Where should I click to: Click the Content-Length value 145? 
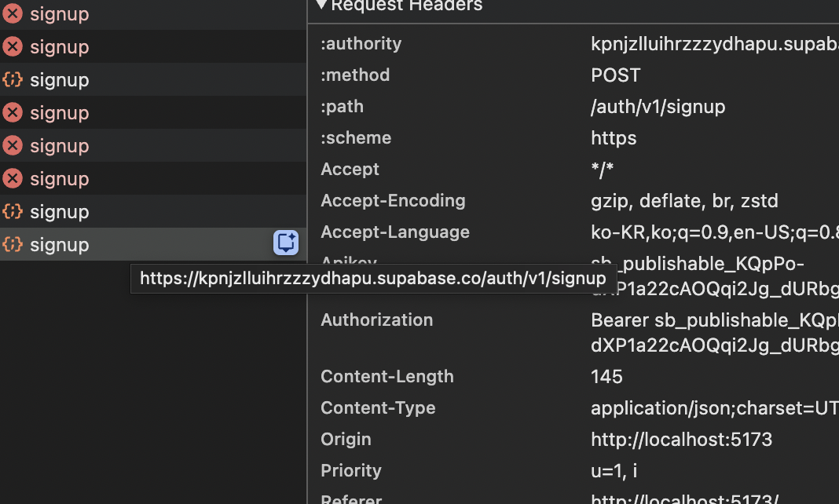coord(606,377)
